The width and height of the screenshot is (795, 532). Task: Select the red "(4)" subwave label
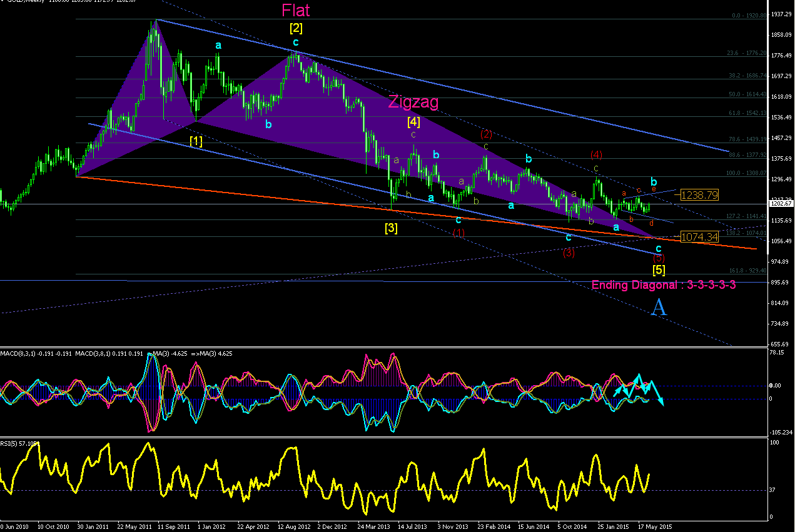(x=596, y=154)
